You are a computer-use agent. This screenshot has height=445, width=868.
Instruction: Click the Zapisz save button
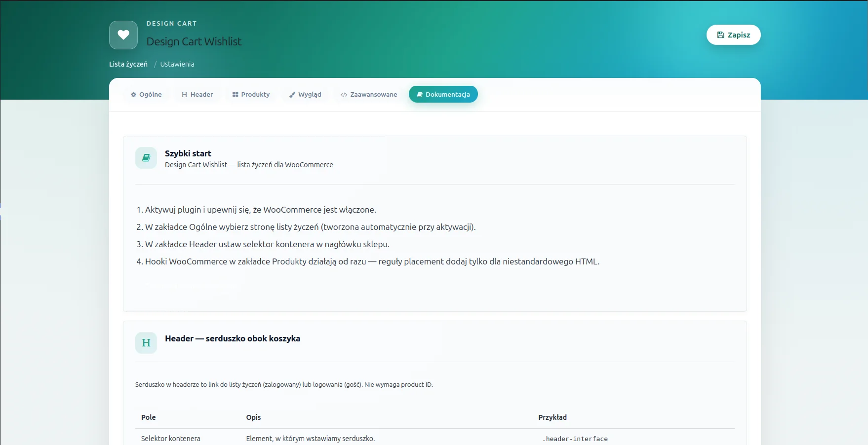tap(733, 35)
